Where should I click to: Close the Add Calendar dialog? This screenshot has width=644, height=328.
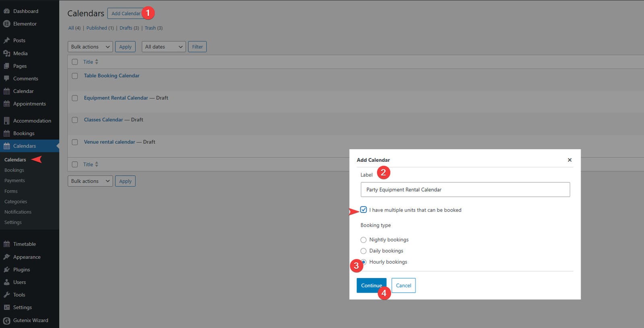coord(570,160)
